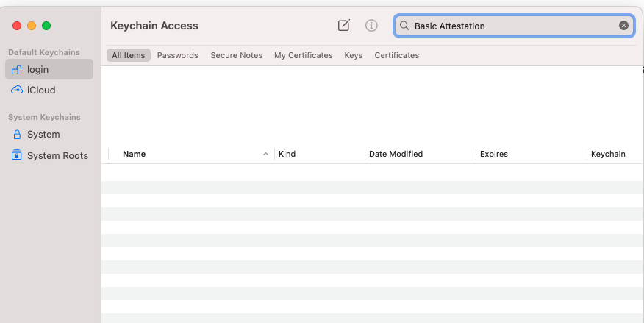
Task: Select the login keychain unlocked padlock icon
Action: 17,69
